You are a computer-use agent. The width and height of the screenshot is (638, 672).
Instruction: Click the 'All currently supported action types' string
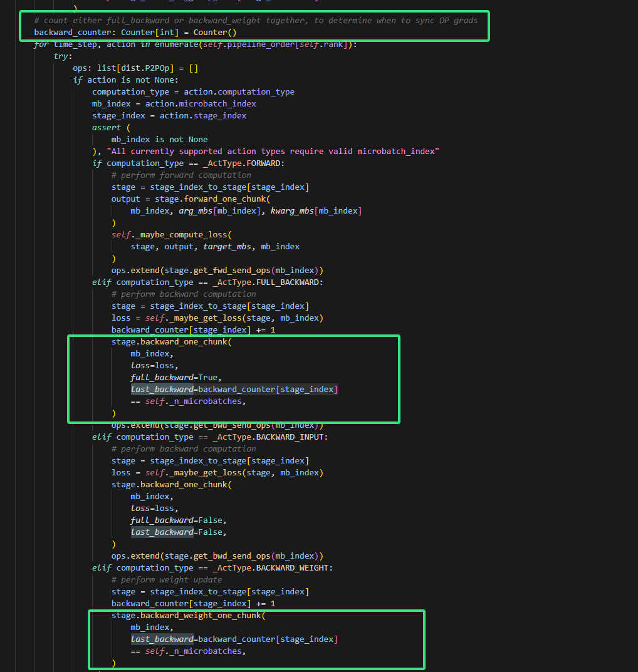(x=273, y=152)
